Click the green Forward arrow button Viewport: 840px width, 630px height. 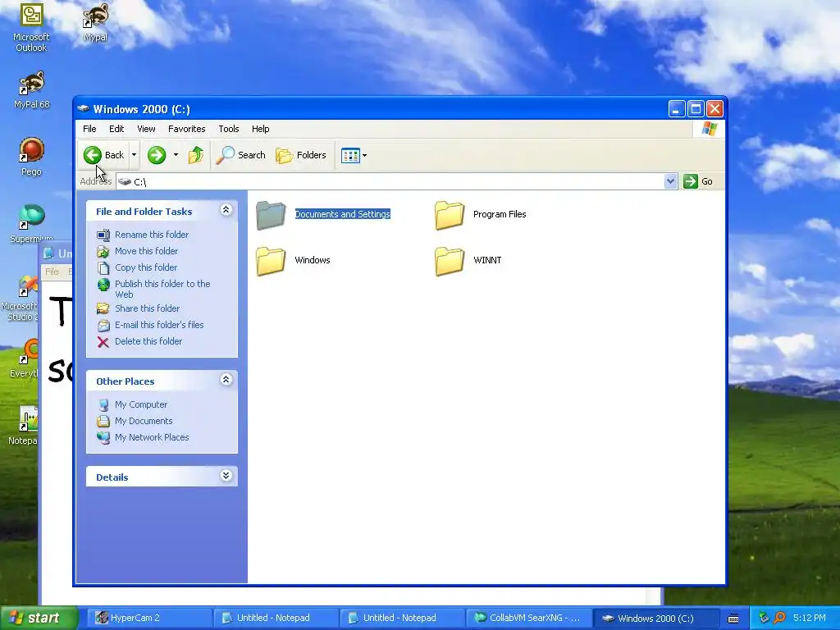(x=157, y=155)
